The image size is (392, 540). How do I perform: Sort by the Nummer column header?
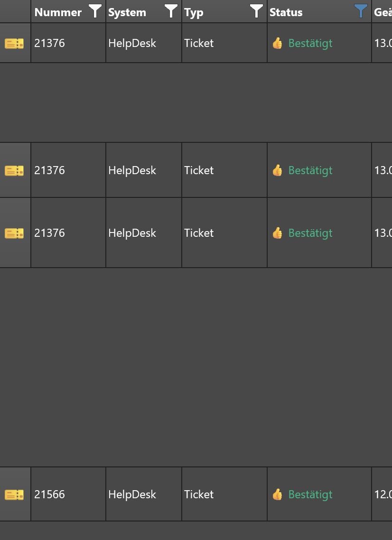click(58, 12)
